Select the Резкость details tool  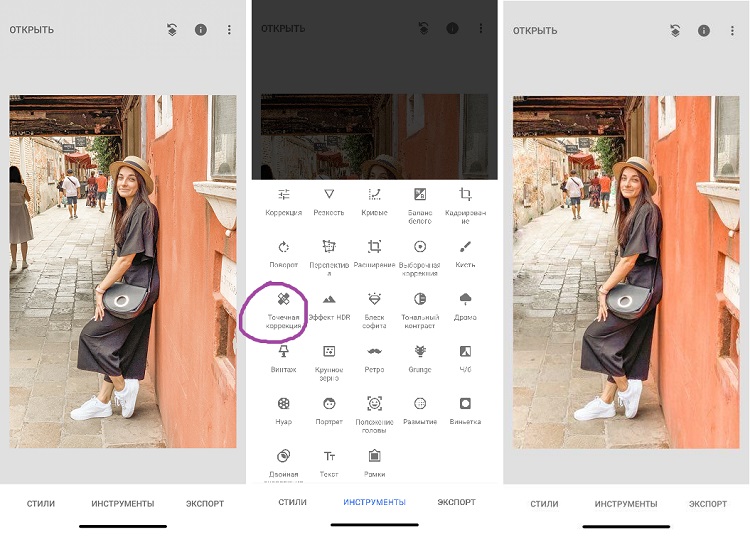329,203
